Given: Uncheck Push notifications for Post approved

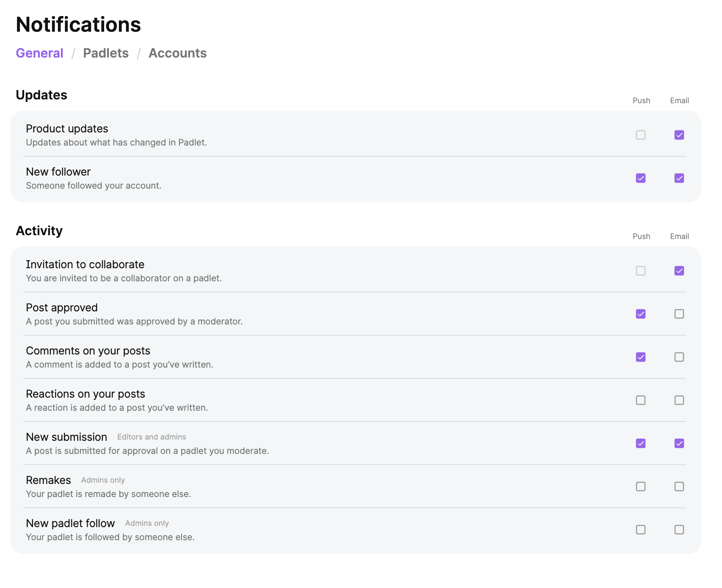Looking at the screenshot, I should click(641, 314).
